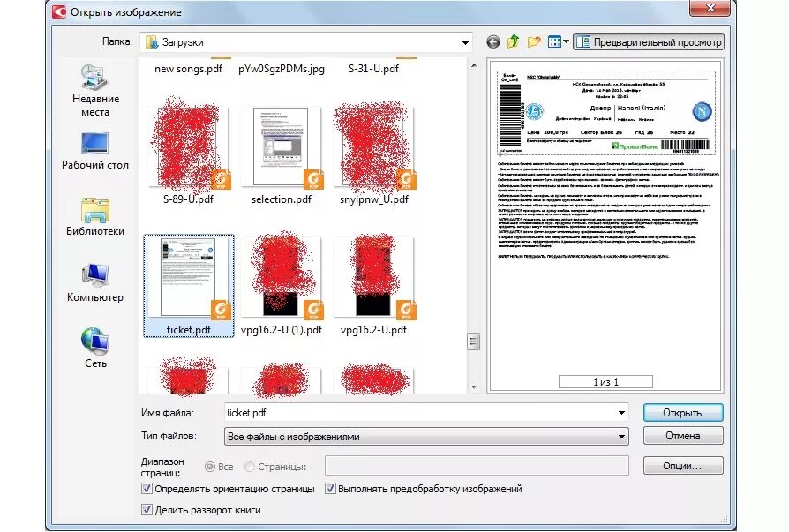Open the view menu icon

point(554,42)
